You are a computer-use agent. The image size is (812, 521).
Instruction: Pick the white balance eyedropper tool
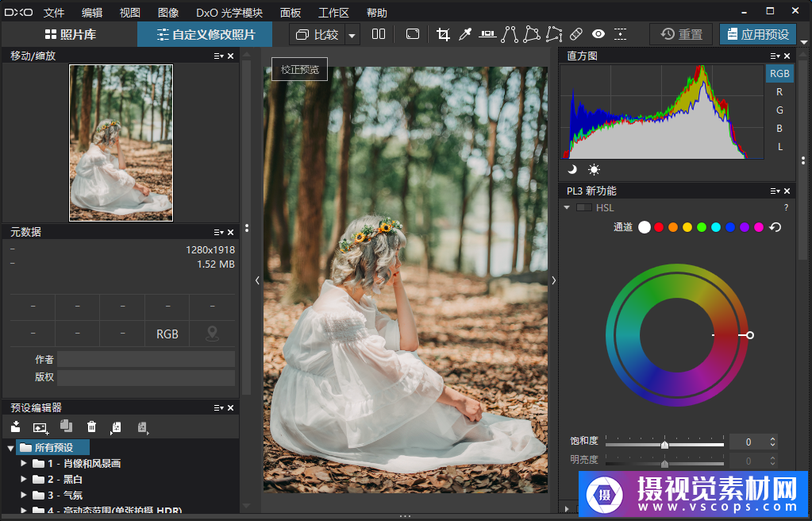pyautogui.click(x=466, y=34)
